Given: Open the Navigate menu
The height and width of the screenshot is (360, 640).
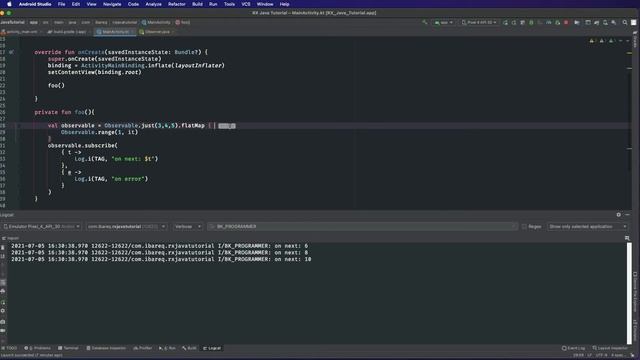Looking at the screenshot, I should pos(112,4).
